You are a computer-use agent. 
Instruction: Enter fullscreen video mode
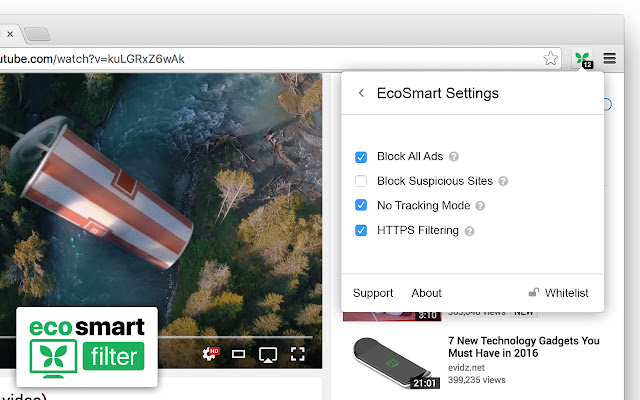coord(298,354)
